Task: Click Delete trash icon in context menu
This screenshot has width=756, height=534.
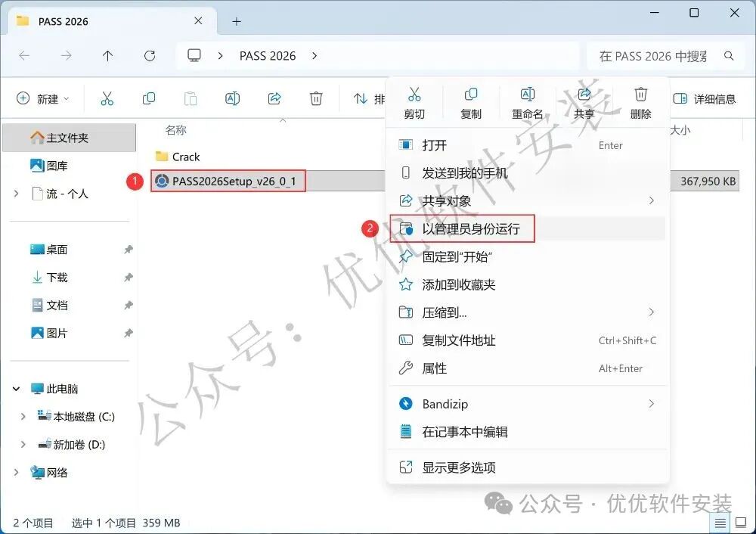Action: click(640, 94)
